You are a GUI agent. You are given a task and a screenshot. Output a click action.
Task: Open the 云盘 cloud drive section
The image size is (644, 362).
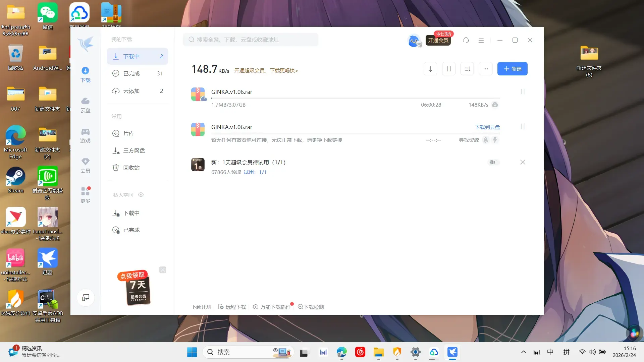point(85,105)
